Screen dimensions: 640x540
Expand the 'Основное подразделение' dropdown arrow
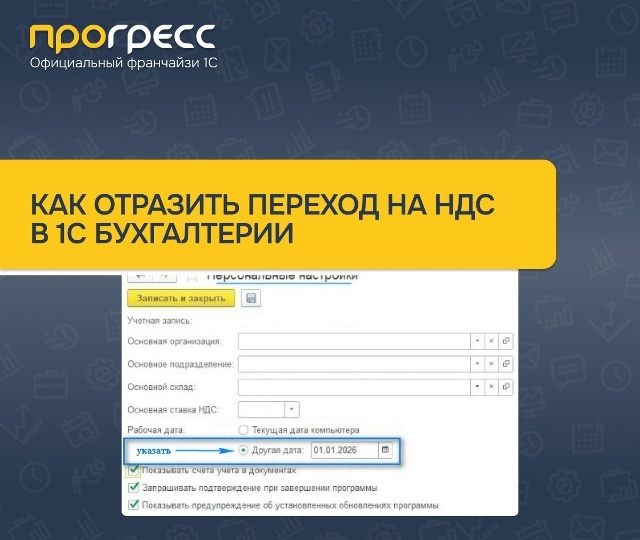click(477, 364)
